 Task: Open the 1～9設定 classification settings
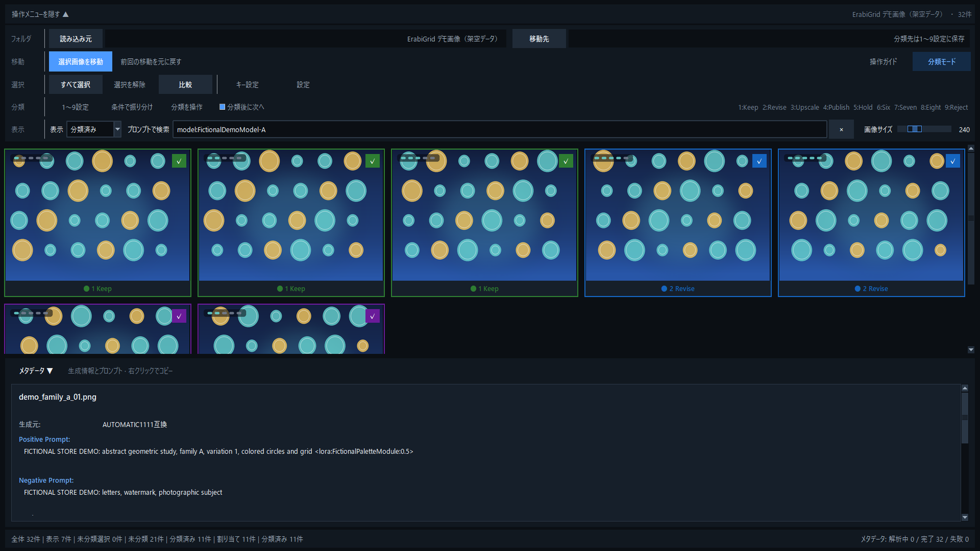75,107
